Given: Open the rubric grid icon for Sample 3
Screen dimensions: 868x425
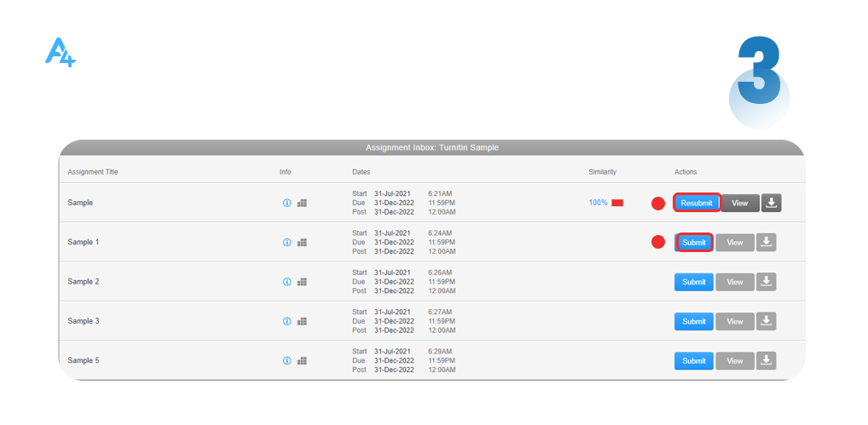Looking at the screenshot, I should (x=302, y=321).
